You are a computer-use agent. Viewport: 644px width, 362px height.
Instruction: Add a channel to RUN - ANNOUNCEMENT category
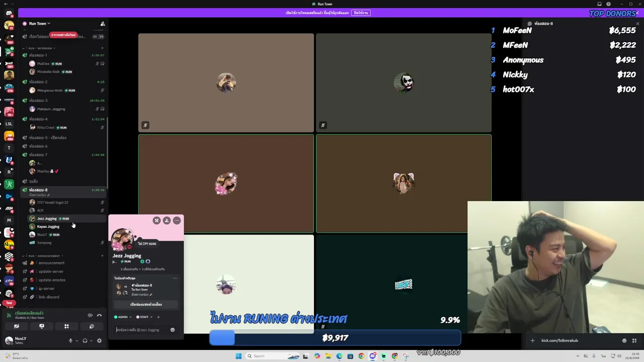click(102, 256)
